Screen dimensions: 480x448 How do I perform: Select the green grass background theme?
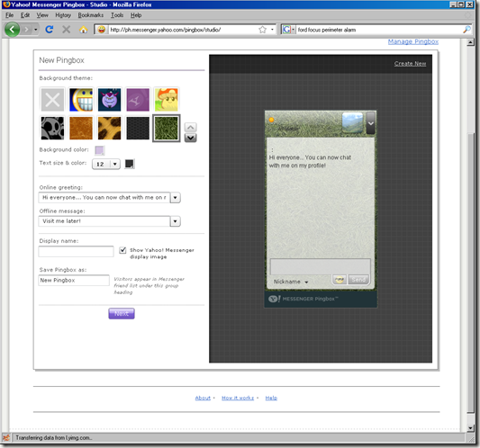point(167,128)
